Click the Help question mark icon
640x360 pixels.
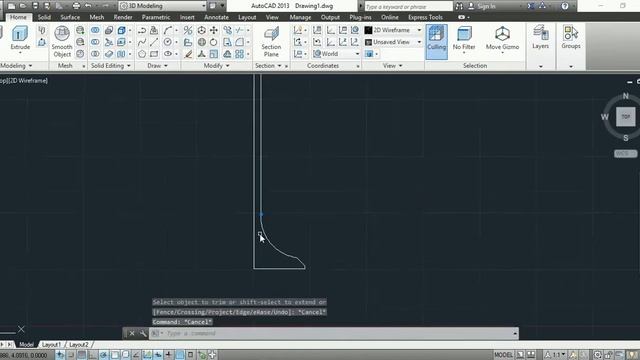[x=564, y=6]
